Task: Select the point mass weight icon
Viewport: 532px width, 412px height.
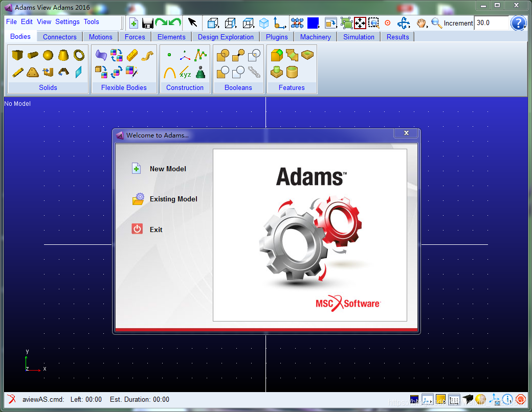Action: (x=201, y=72)
